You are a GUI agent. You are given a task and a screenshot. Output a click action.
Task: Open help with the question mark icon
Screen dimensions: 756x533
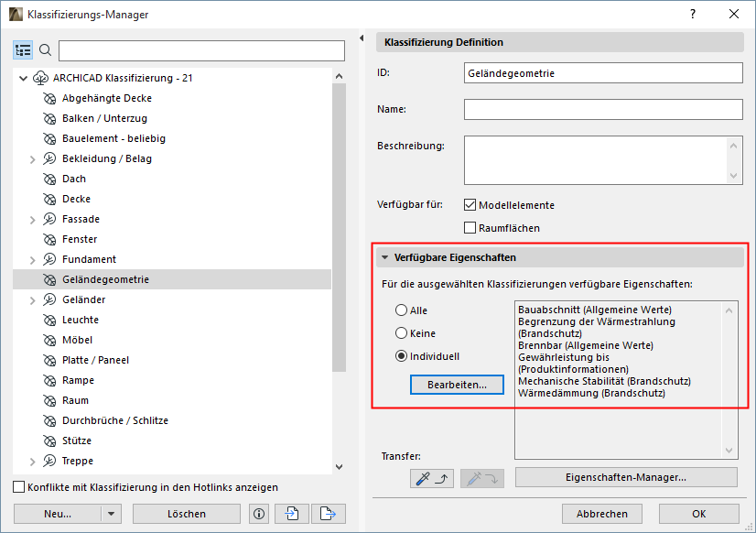(693, 14)
